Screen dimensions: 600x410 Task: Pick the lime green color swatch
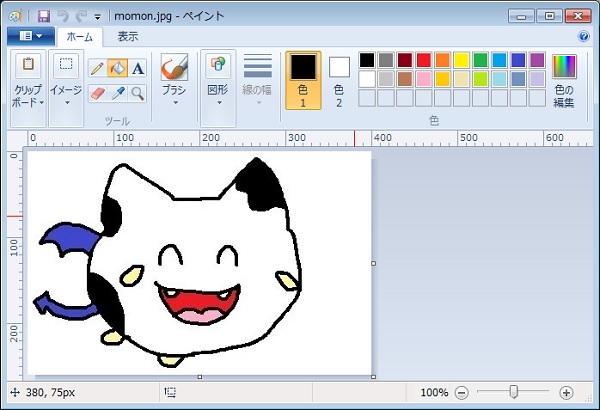[481, 79]
